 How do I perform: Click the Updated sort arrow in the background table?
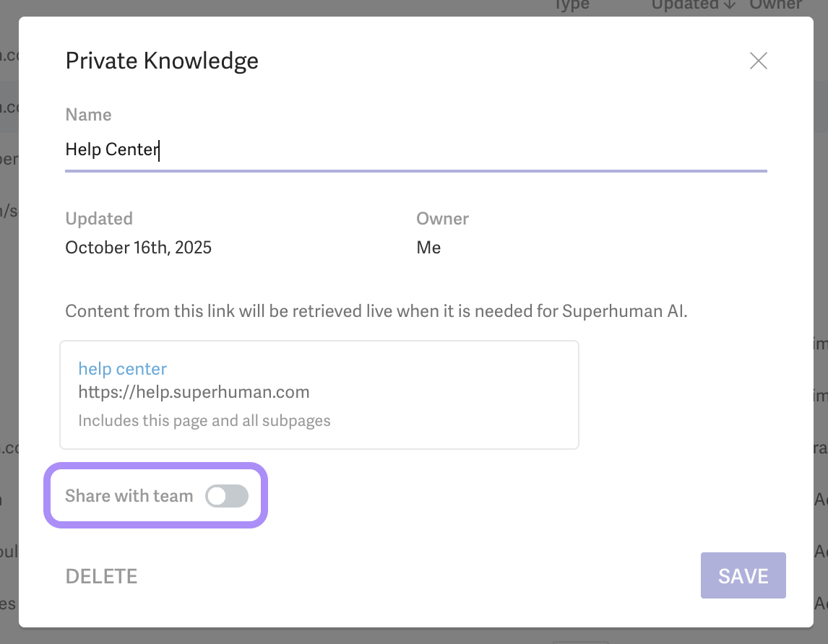point(730,5)
